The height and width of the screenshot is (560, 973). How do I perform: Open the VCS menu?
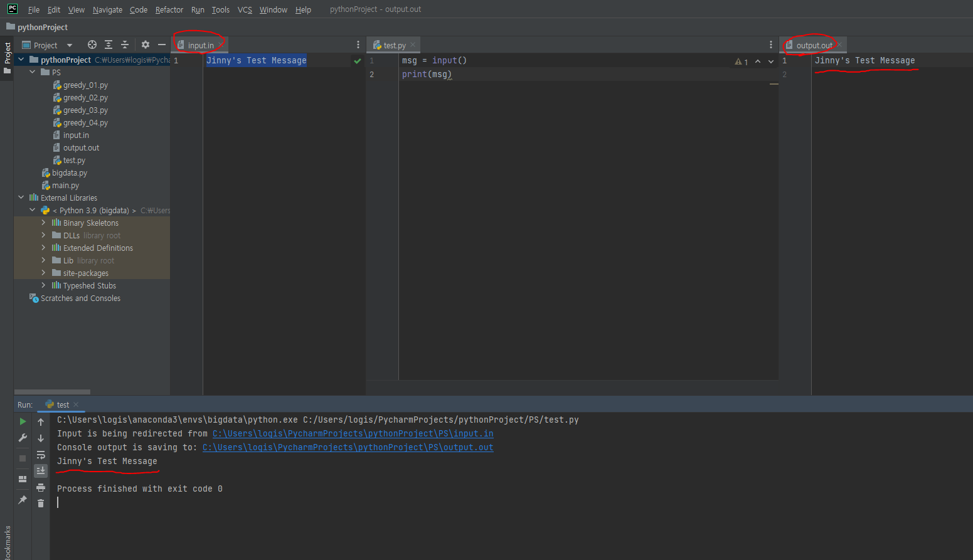point(245,9)
